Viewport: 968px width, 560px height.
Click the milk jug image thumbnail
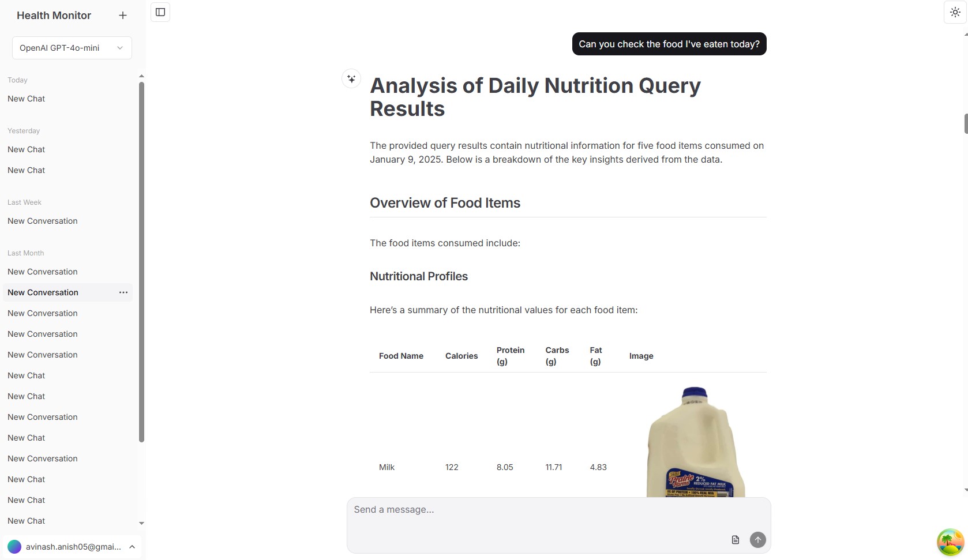point(696,442)
